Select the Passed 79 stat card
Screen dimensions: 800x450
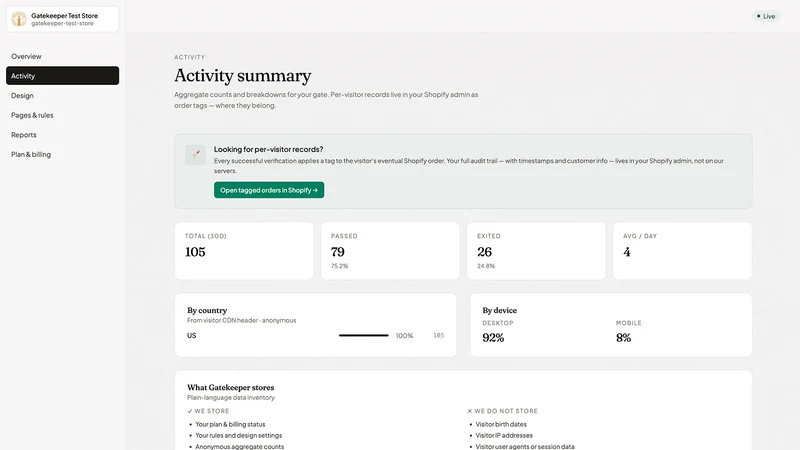[390, 251]
